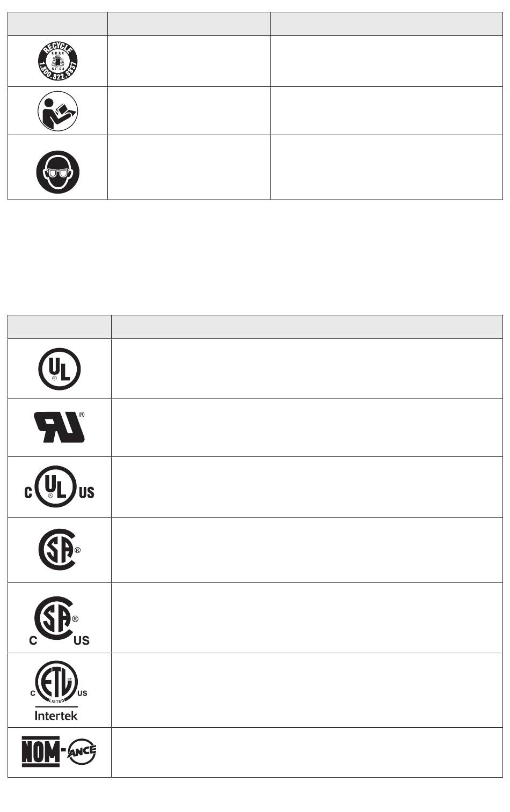Click the empty cell beside Recognized Component mark
The width and height of the screenshot is (510, 812).
coord(307,427)
